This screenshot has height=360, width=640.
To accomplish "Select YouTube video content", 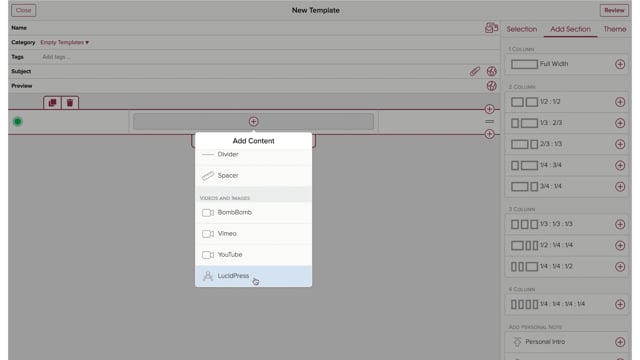I will tap(253, 255).
